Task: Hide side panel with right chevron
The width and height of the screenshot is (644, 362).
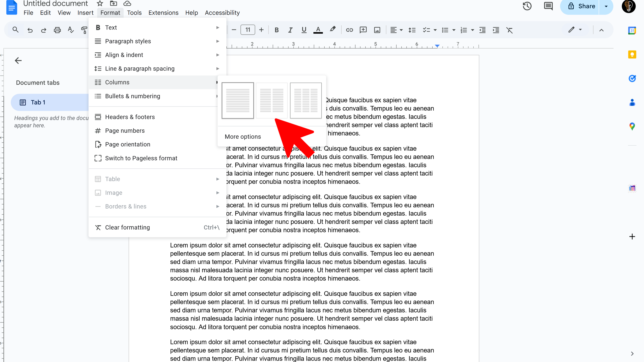Action: click(632, 354)
